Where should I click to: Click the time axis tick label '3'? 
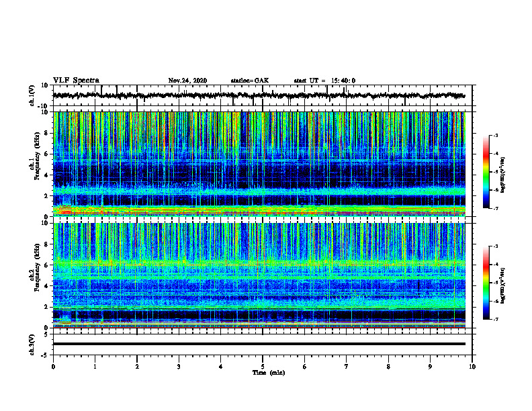179,367
